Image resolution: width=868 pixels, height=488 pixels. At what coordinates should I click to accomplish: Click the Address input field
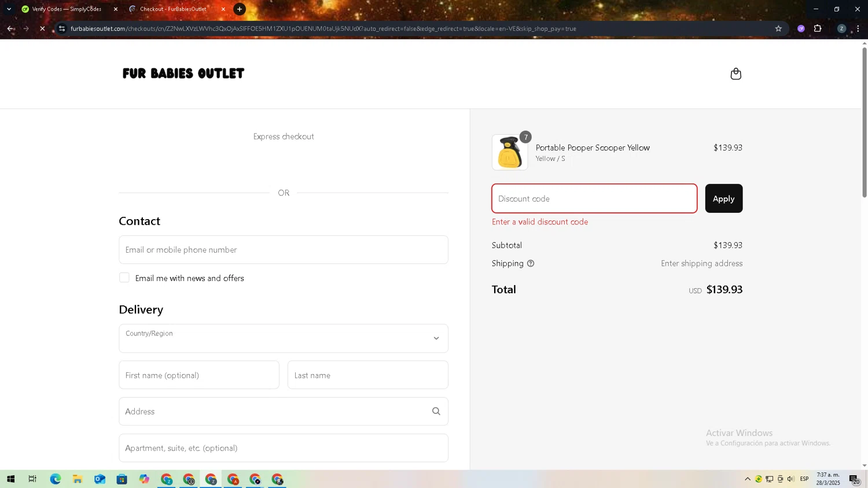[284, 411]
